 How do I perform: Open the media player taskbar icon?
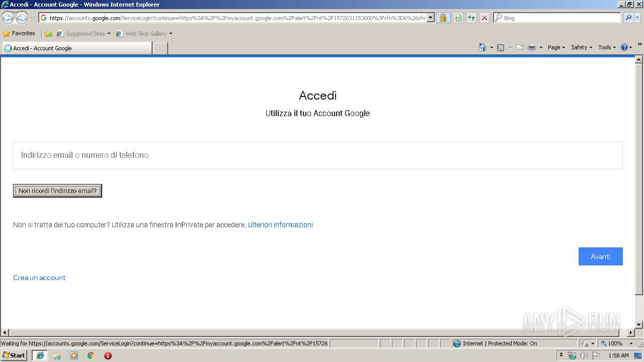[x=74, y=355]
